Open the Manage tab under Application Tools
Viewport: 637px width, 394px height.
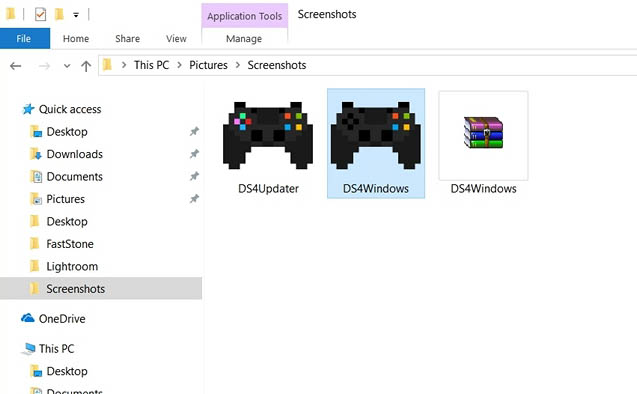coord(244,39)
